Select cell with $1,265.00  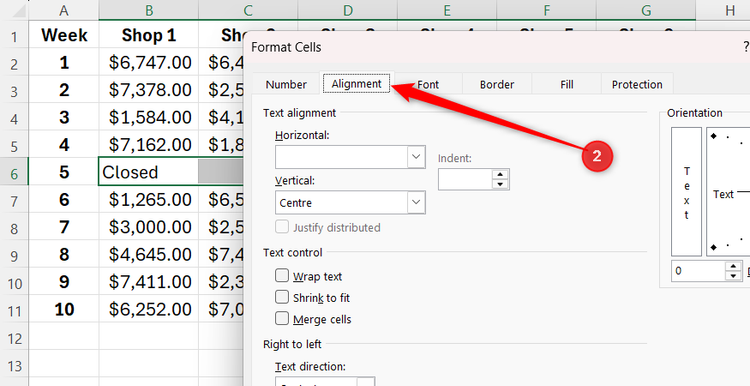coord(149,199)
